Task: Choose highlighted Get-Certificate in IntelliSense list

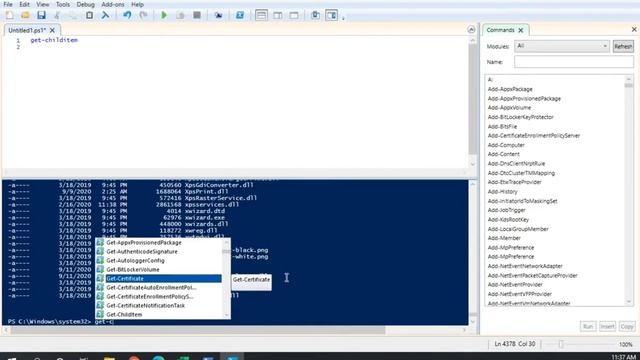Action: tap(159, 278)
